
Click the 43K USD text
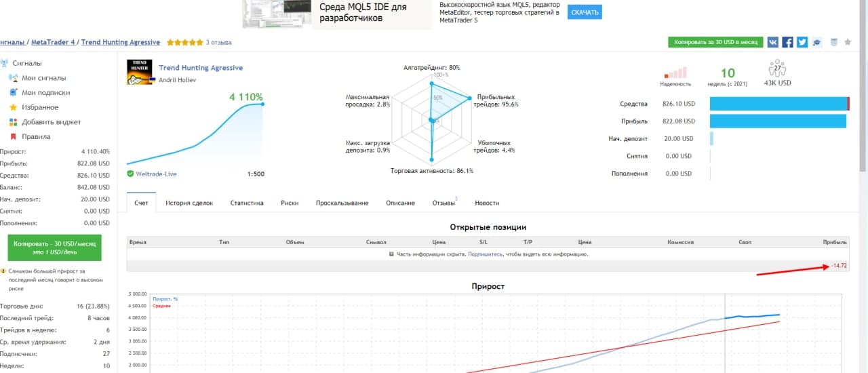point(777,83)
